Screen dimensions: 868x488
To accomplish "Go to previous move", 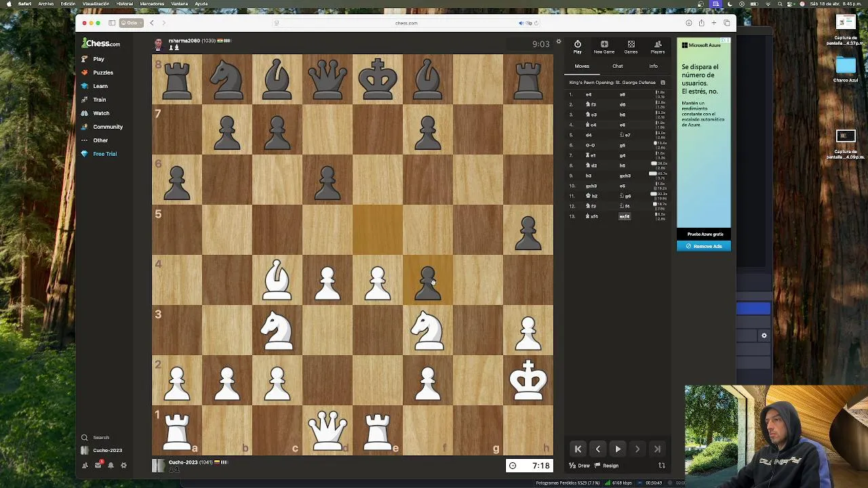I will pyautogui.click(x=597, y=449).
